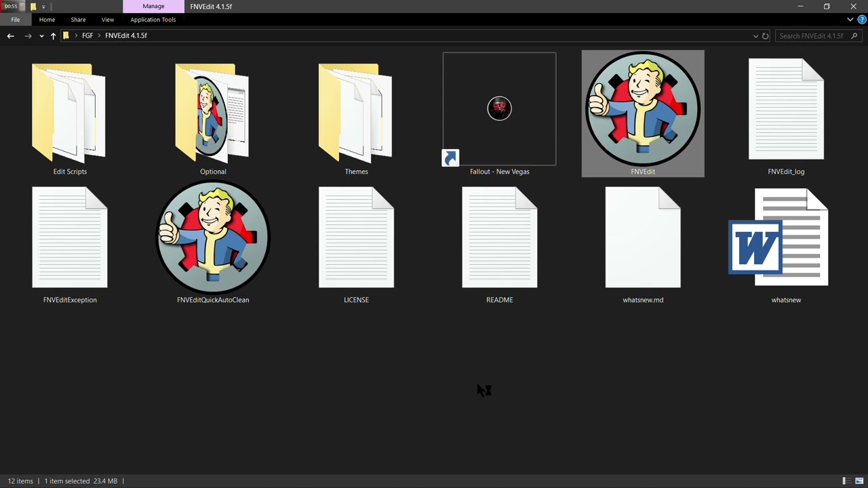Image resolution: width=868 pixels, height=488 pixels.
Task: Switch to Details view layout
Action: coord(846,481)
